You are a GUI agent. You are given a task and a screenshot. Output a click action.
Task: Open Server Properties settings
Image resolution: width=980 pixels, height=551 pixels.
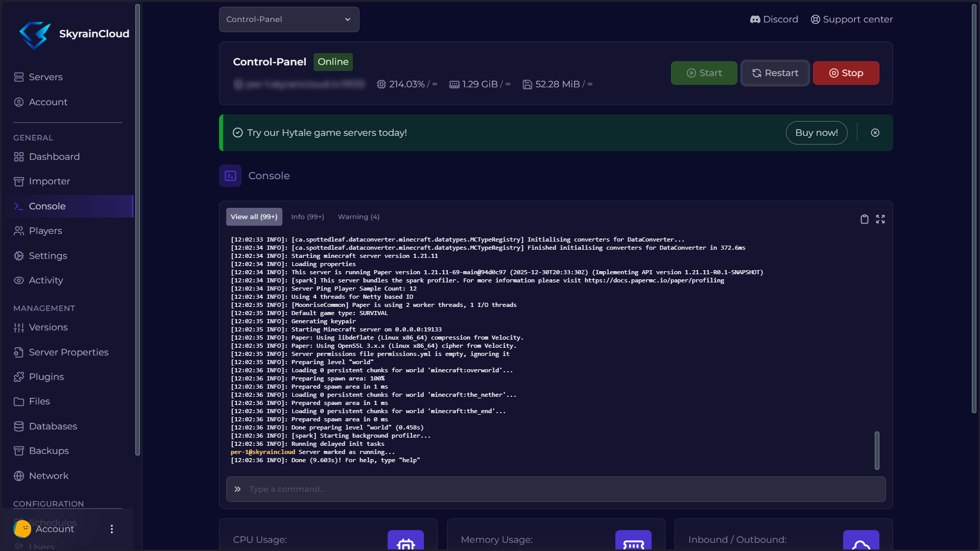(x=68, y=352)
